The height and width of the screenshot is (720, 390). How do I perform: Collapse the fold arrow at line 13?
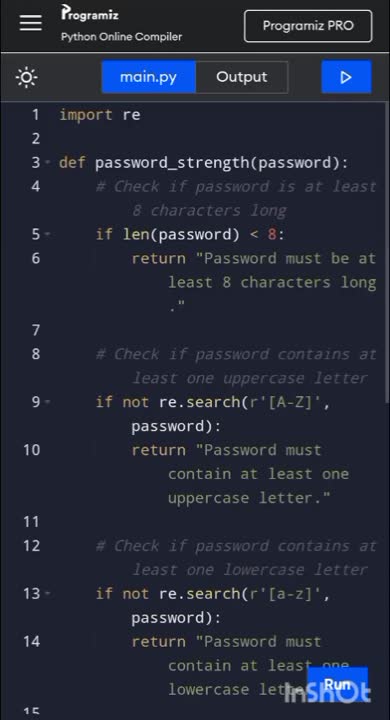(48, 594)
